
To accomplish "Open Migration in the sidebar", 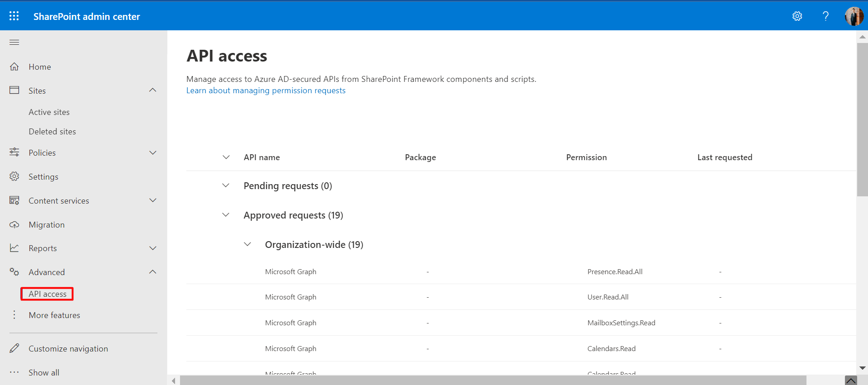I will [47, 224].
